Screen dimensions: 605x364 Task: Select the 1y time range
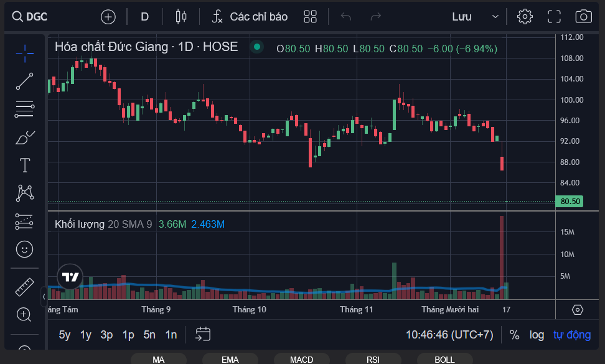click(x=86, y=335)
